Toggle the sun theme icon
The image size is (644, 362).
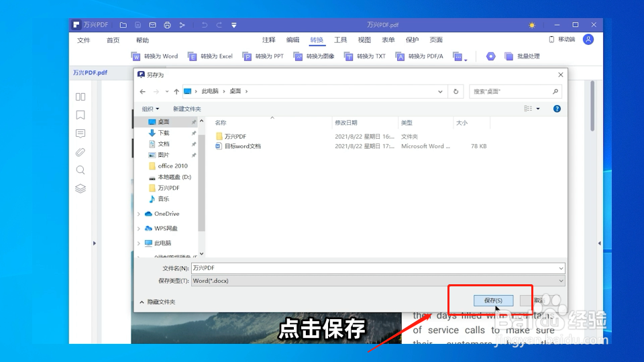pyautogui.click(x=532, y=25)
